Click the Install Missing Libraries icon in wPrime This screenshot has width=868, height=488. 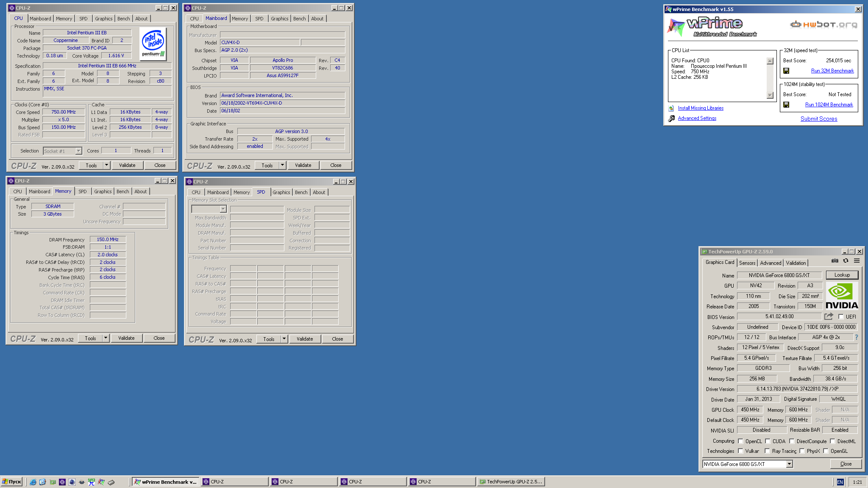click(671, 108)
